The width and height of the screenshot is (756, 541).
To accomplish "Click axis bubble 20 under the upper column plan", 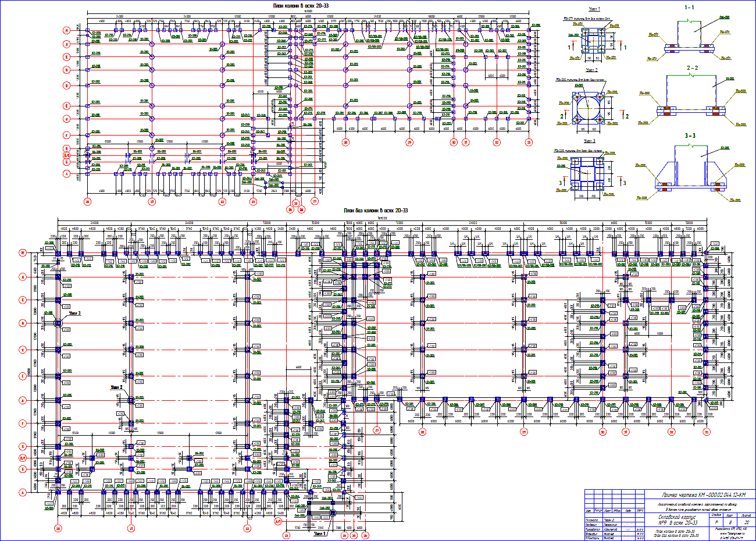I will point(87,202).
